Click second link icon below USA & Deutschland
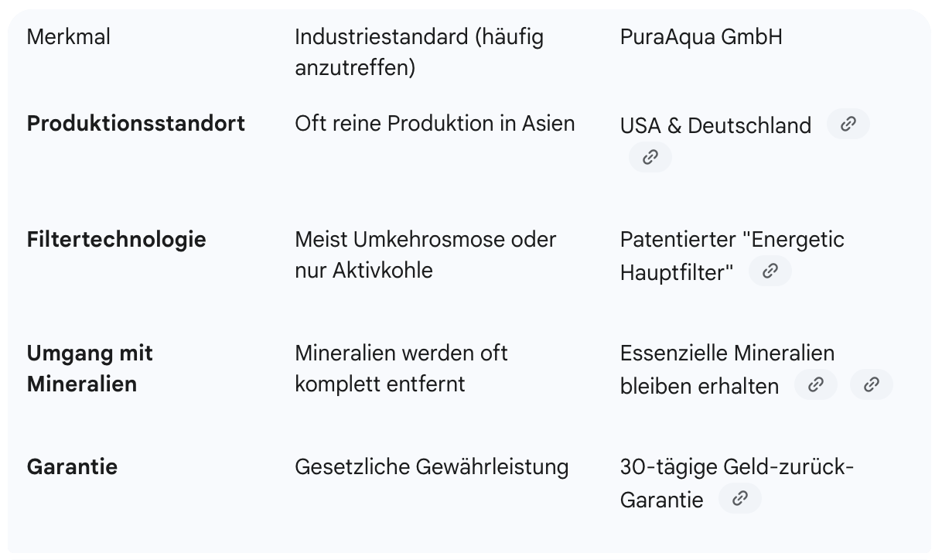 tap(650, 157)
